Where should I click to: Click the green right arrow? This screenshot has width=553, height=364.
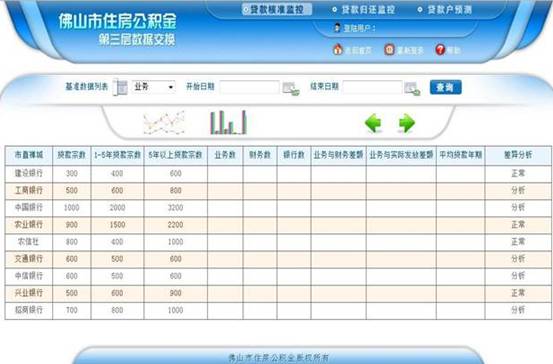point(407,123)
